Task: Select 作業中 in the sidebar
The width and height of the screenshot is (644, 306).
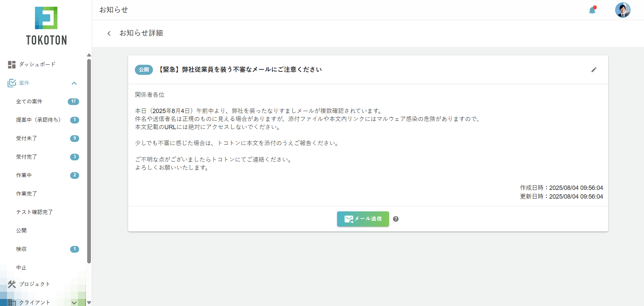Action: [24, 175]
